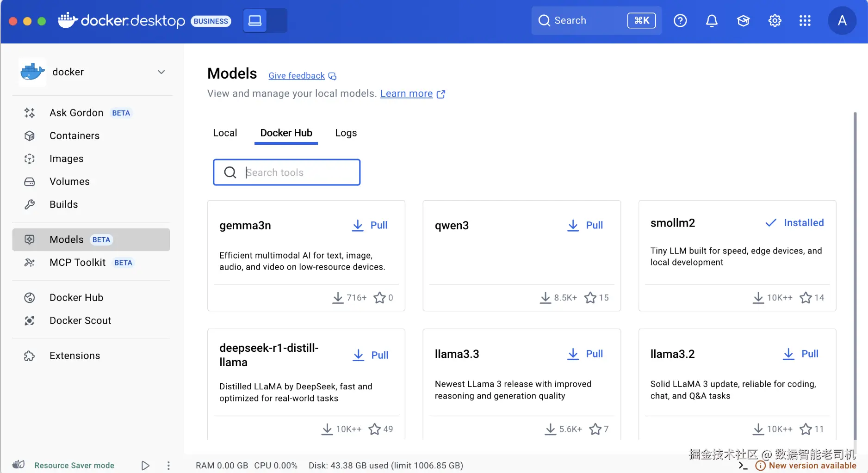Open the terminal icon in status bar
The width and height of the screenshot is (868, 473).
(x=743, y=466)
